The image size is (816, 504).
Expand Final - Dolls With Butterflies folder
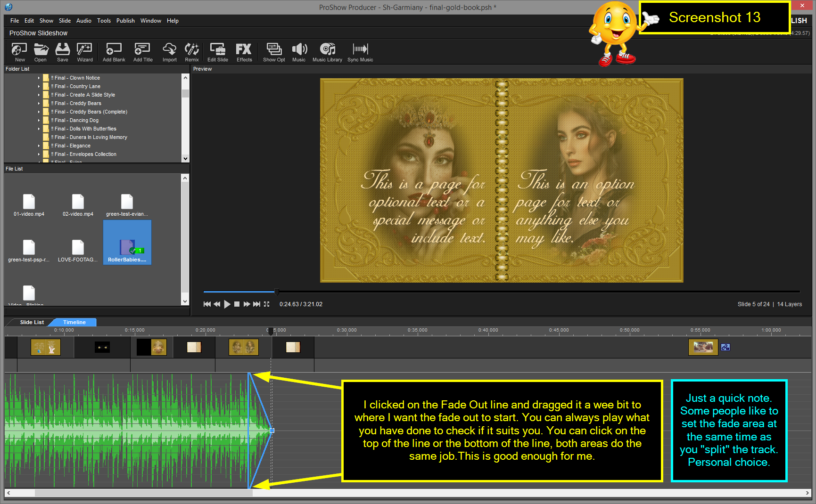(x=39, y=129)
